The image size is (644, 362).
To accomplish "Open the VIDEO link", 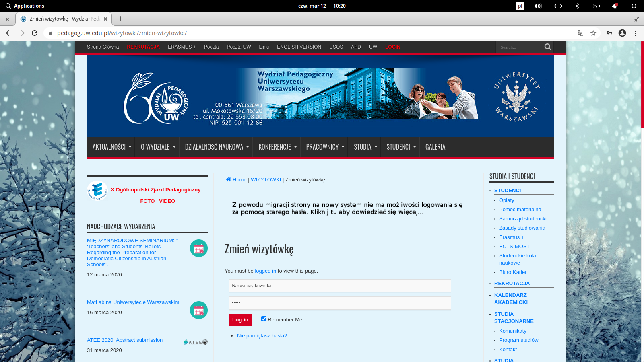I will coord(167,201).
